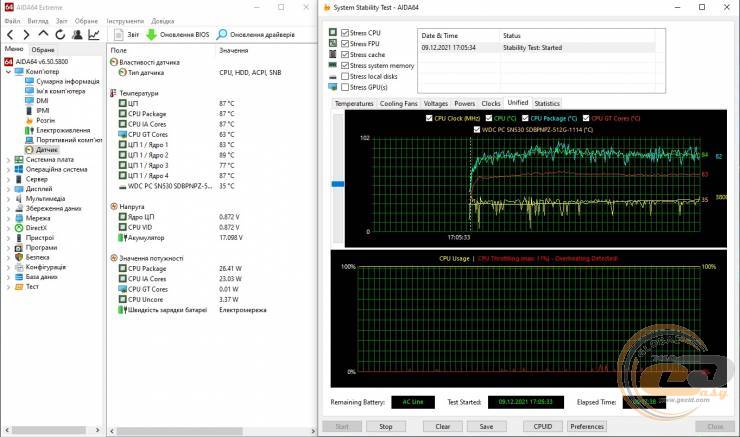The image size is (740, 437).
Task: Expand the Дисплей tree node
Action: pyautogui.click(x=8, y=189)
